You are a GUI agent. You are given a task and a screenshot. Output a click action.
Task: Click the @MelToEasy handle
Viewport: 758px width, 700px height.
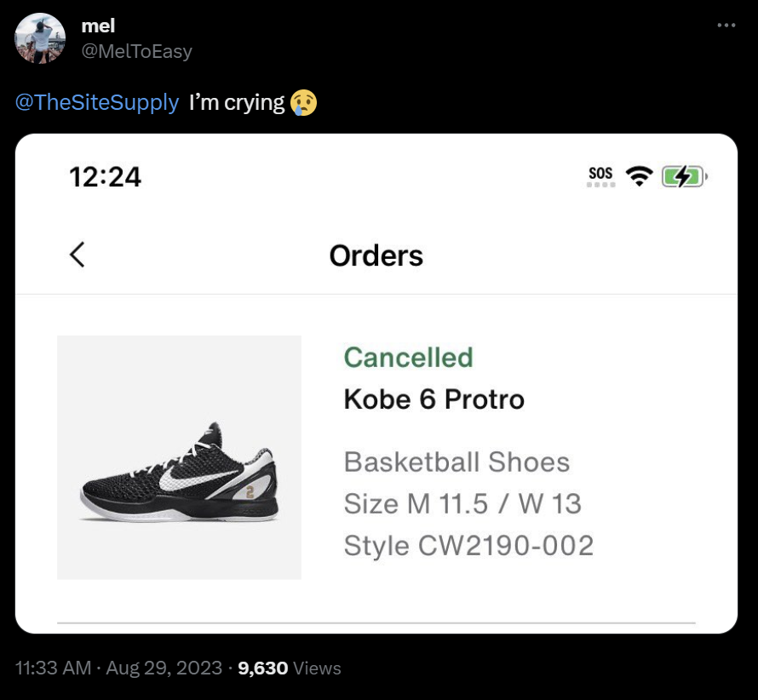point(136,51)
